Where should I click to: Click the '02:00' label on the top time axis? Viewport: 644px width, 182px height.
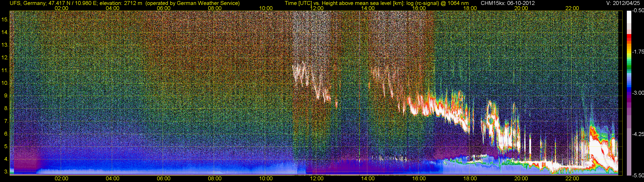point(61,8)
